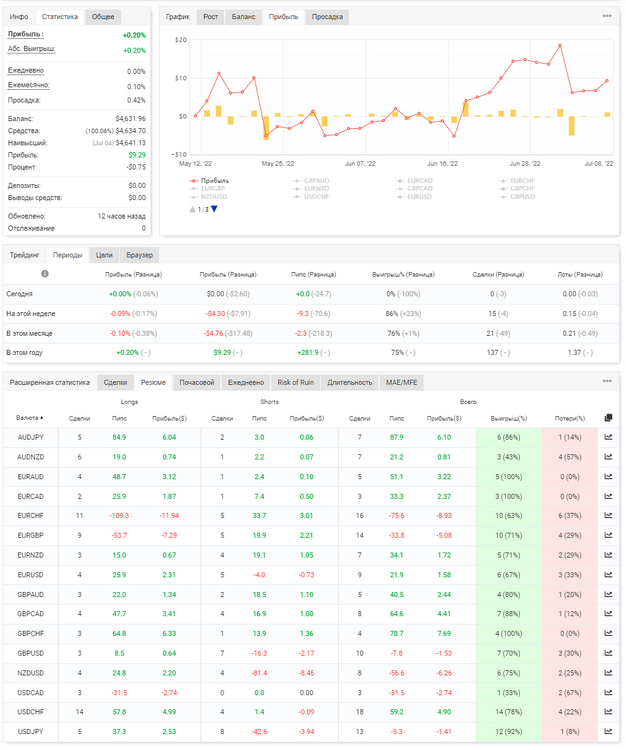Toggle EURNZD series in chart legend
The image size is (626, 750).
point(311,188)
